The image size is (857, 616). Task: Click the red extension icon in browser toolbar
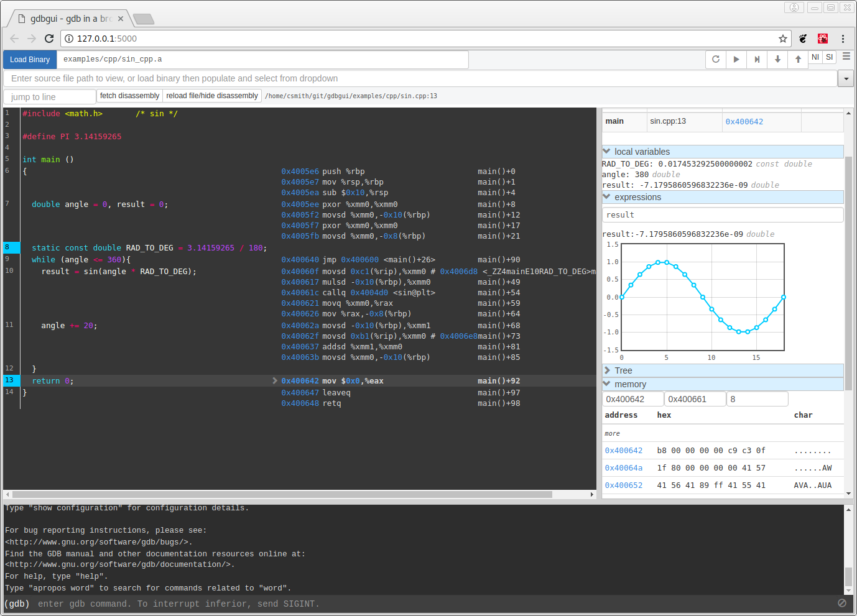[822, 38]
